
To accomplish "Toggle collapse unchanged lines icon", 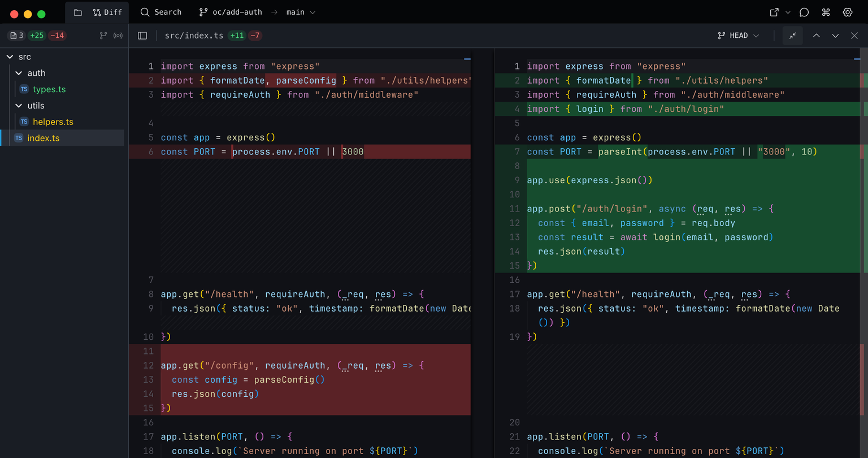I will (x=793, y=36).
